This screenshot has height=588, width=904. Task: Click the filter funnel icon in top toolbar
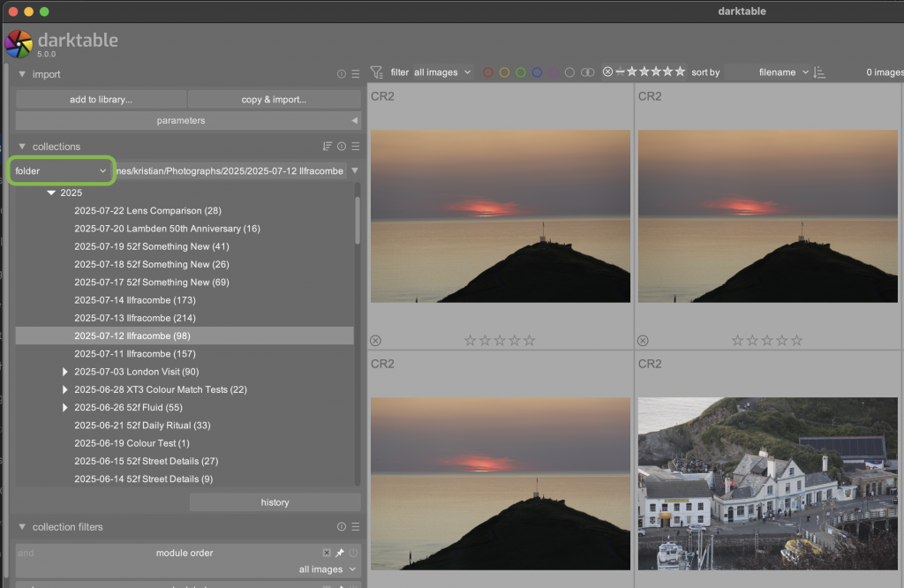coord(377,72)
